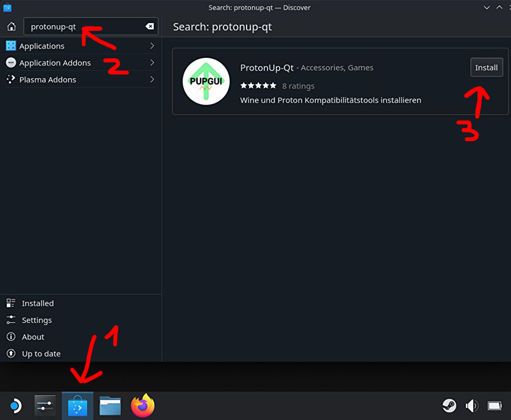This screenshot has height=420, width=511.
Task: Open the volume control tray icon
Action: tap(472, 406)
